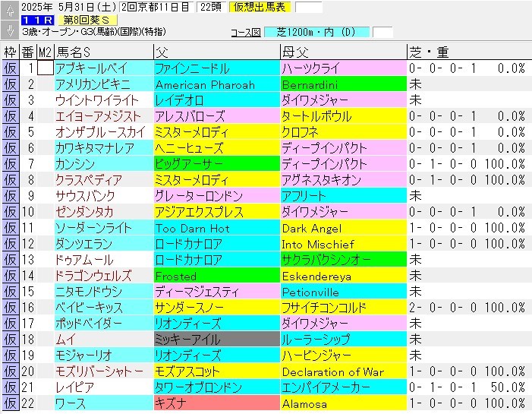Click the 2- 0- 0- 0 record for ベイビーキッス

click(x=442, y=308)
